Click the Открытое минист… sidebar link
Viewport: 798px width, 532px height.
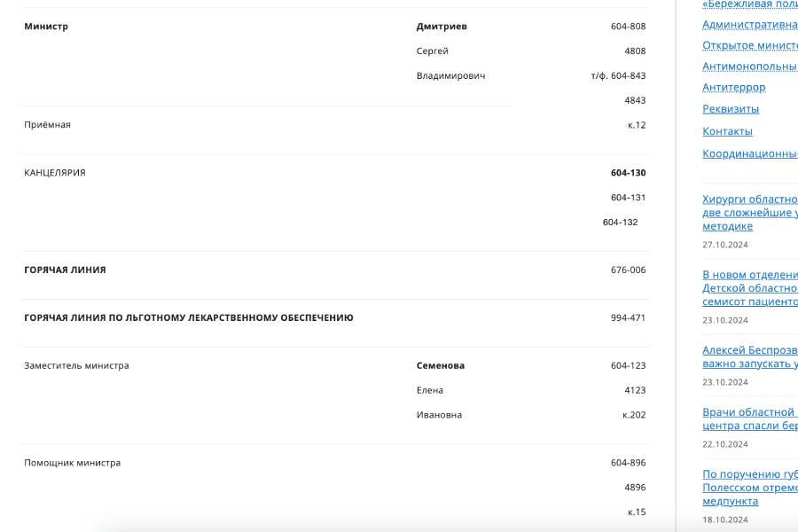(x=750, y=45)
